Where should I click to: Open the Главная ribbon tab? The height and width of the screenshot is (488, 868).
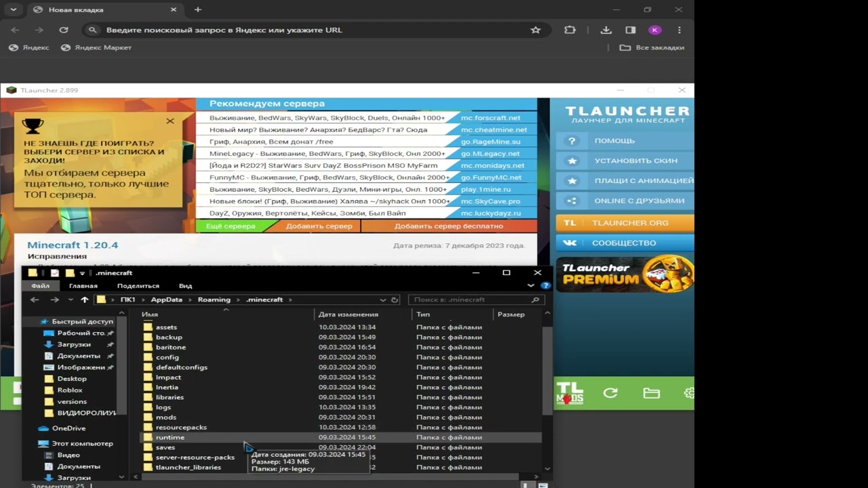click(83, 285)
